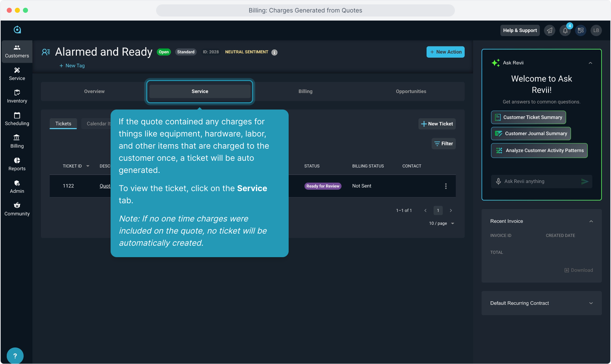Open the 10 / page dropdown
This screenshot has width=611, height=364.
tap(442, 223)
